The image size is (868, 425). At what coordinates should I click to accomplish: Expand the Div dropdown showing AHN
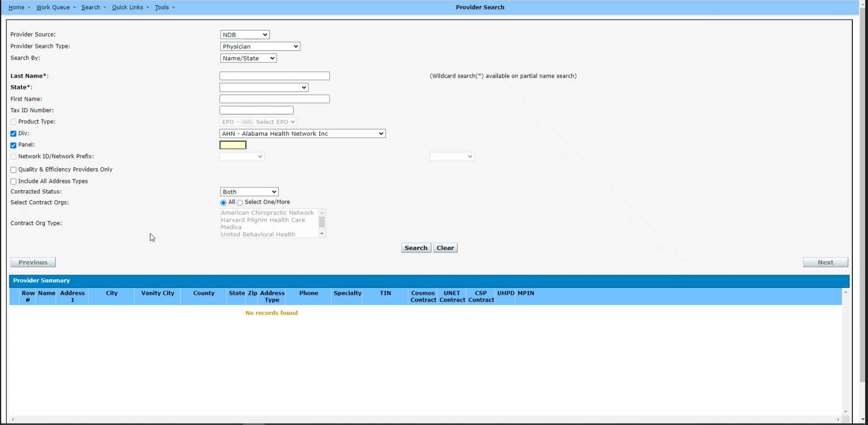303,133
